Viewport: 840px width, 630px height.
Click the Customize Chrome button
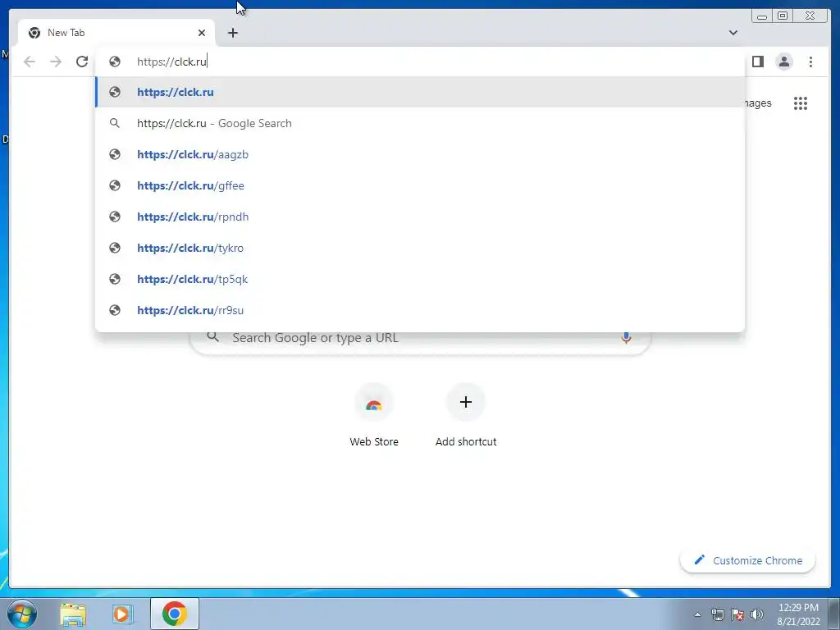pos(748,560)
